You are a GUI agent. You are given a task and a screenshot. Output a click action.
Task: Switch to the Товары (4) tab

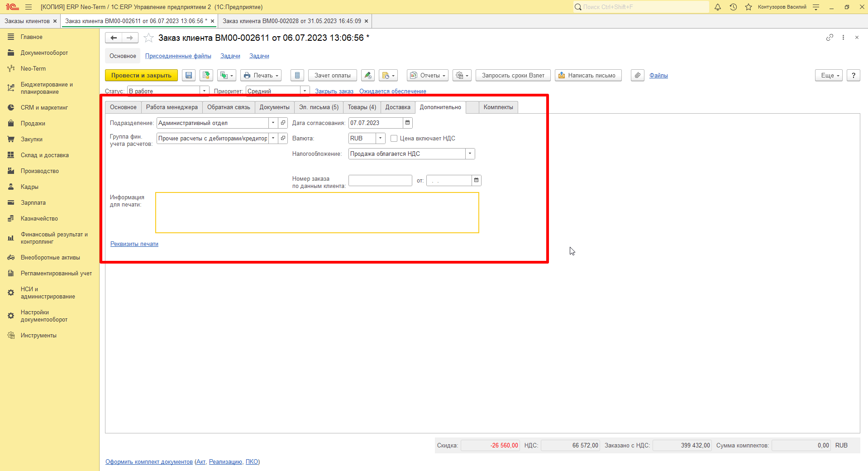[362, 107]
